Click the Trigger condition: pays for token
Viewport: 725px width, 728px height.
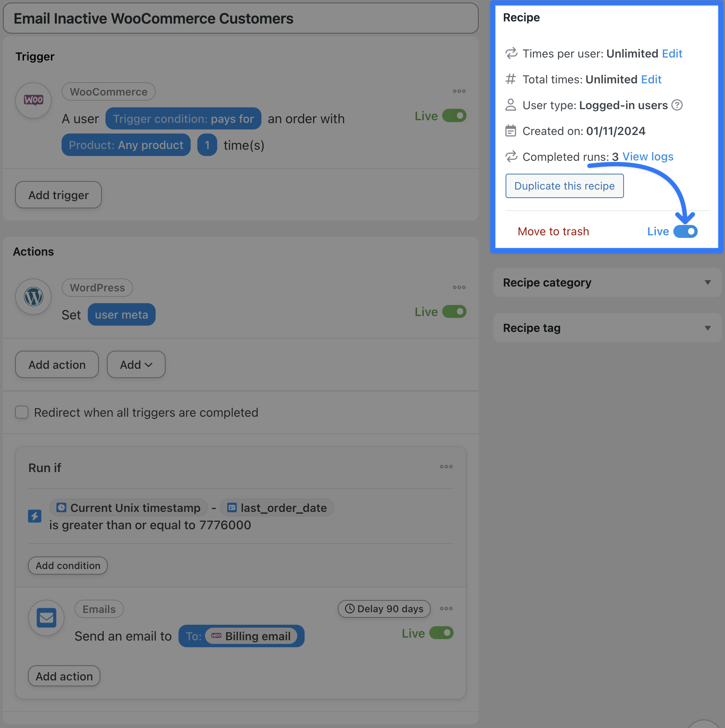point(183,119)
